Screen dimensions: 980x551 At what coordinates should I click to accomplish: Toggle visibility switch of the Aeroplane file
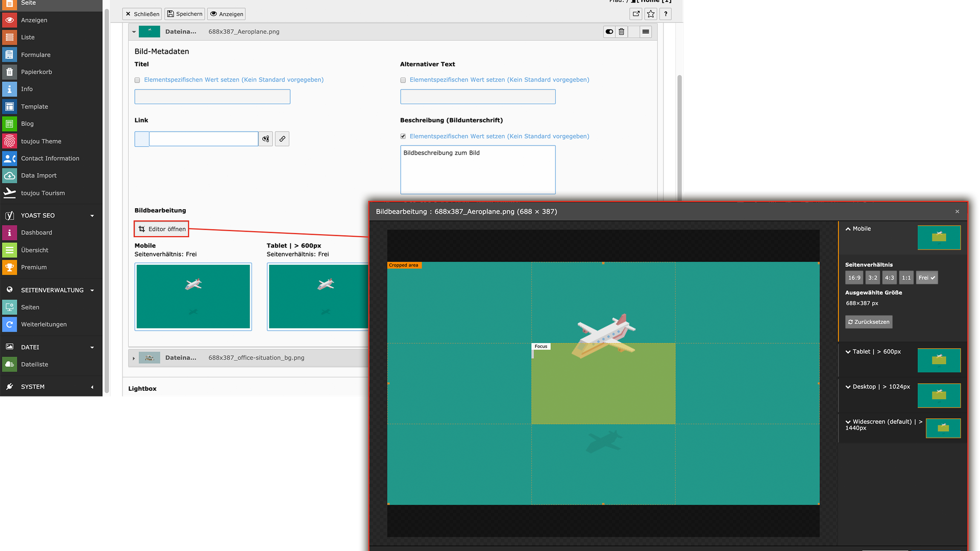(609, 32)
